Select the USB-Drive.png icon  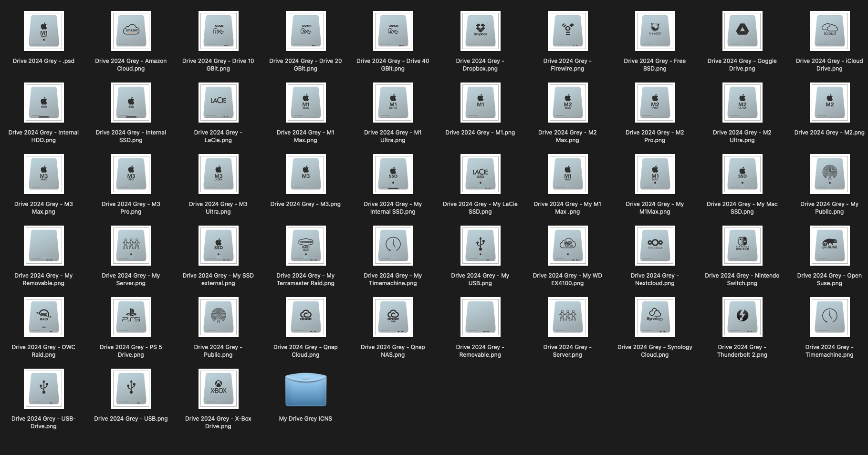click(x=43, y=389)
